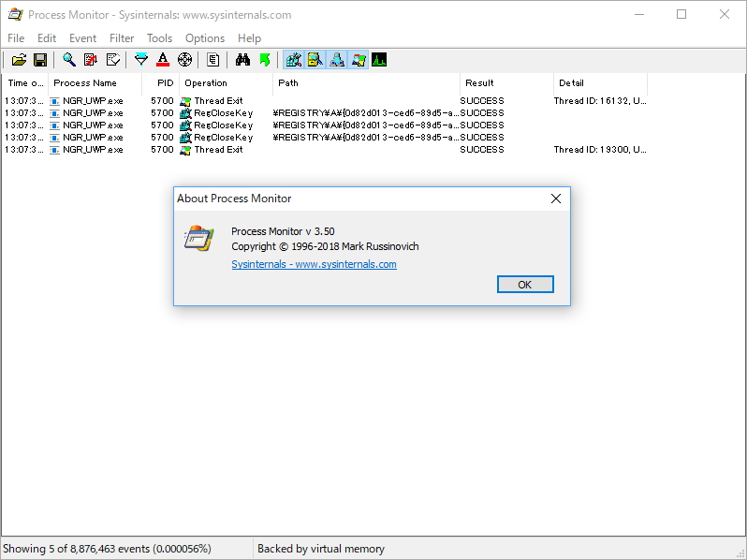The image size is (747, 560).
Task: Open the Sysinternals - www.sysinternals.com link
Action: 314,264
